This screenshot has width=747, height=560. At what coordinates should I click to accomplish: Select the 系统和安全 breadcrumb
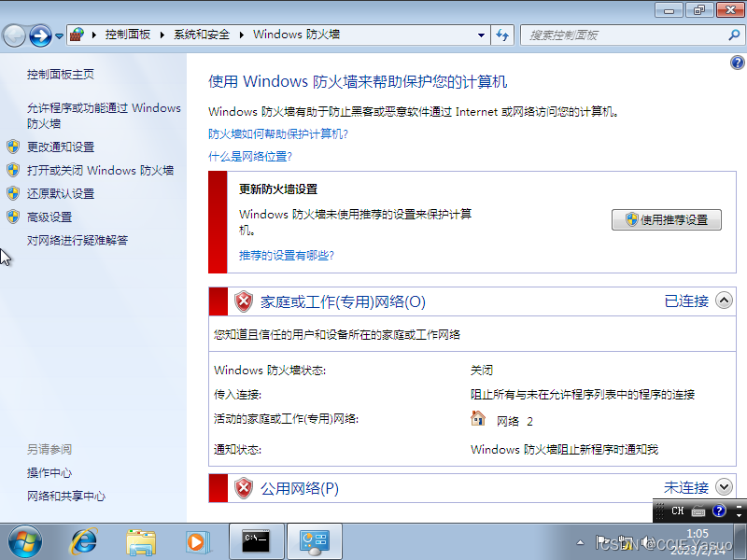(202, 35)
